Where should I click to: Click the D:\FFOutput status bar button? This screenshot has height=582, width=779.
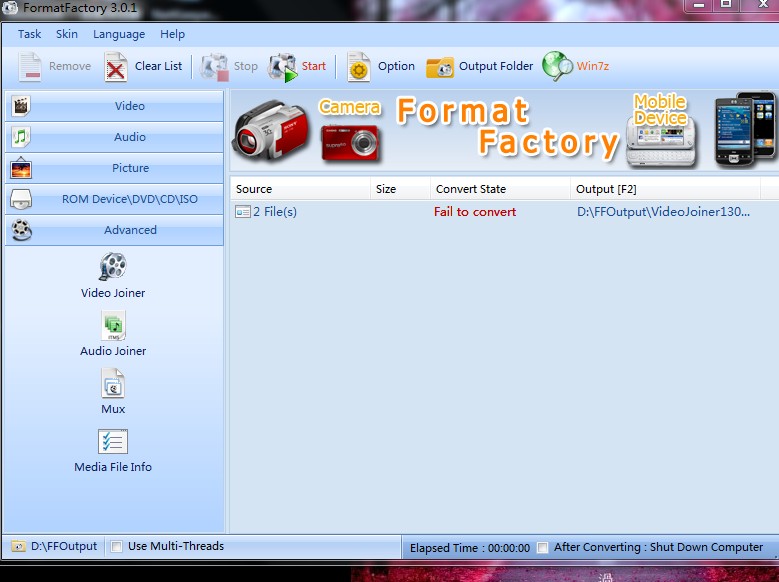point(54,546)
